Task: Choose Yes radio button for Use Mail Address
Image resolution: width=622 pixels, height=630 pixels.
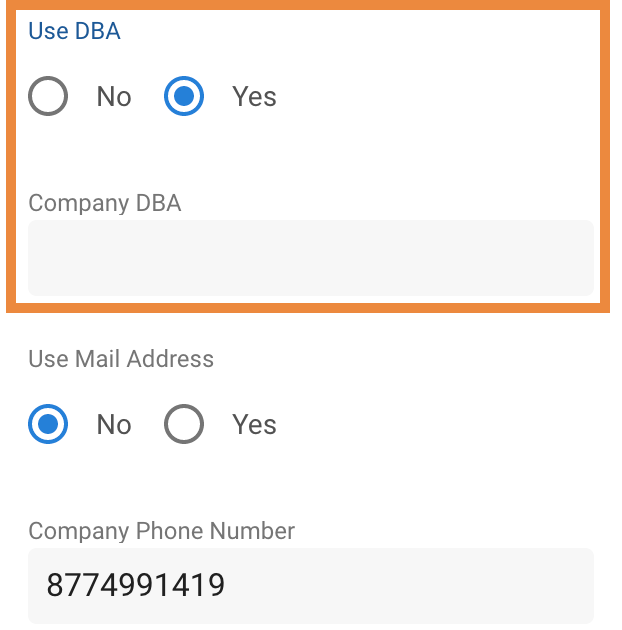Action: click(184, 424)
